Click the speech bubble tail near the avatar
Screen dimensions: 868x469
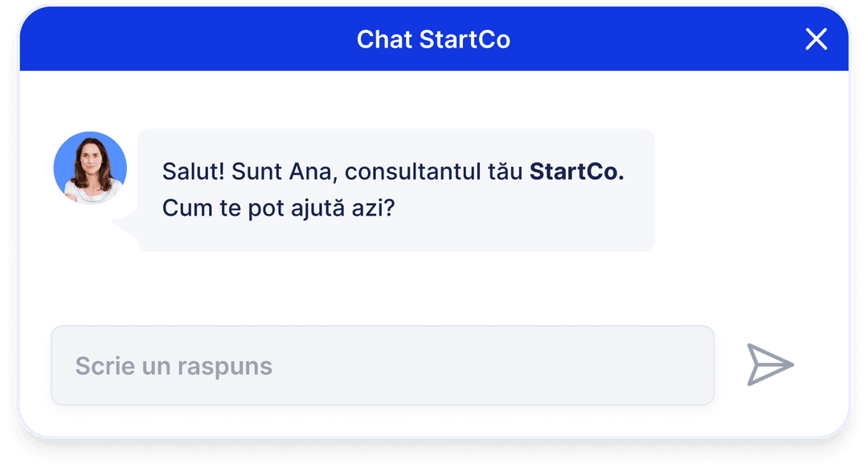point(125,224)
